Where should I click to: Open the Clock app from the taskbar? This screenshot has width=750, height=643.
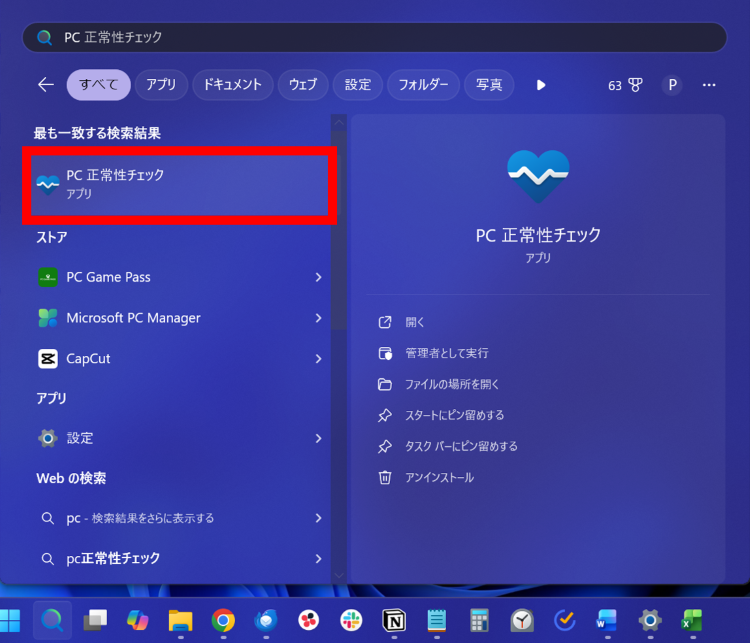(522, 621)
